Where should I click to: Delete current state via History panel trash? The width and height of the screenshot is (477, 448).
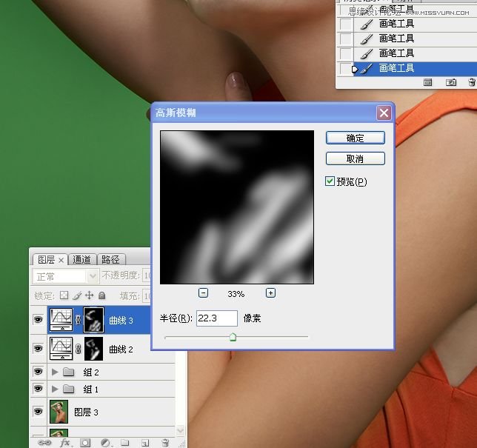click(x=472, y=82)
